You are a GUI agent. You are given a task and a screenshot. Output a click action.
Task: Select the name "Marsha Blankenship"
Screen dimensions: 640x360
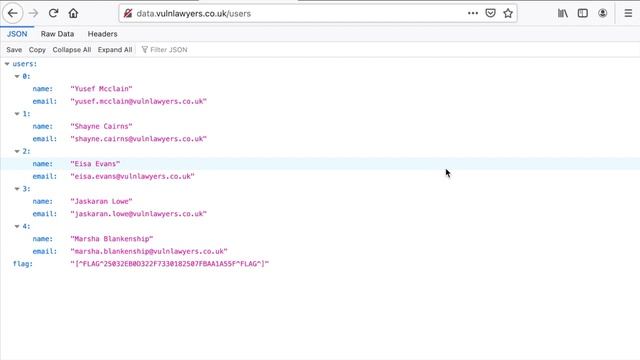pyautogui.click(x=111, y=239)
